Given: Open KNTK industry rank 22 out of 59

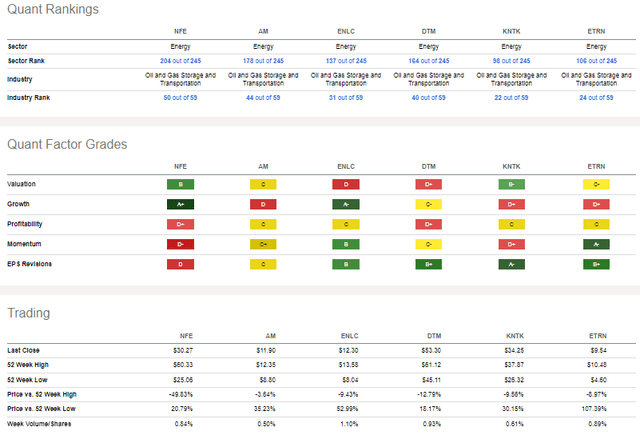Looking at the screenshot, I should coord(511,98).
